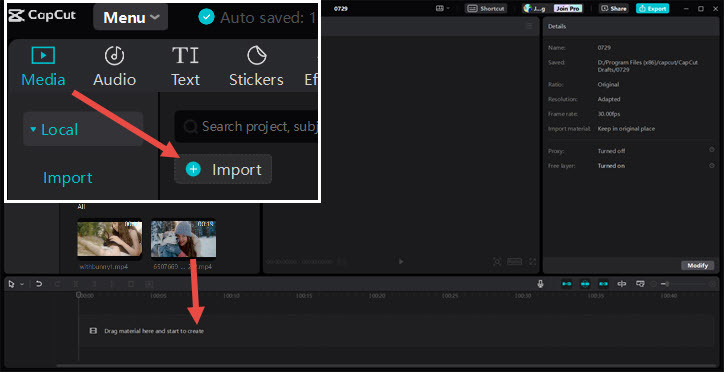Open the pointer tool mode dropdown arrow

[22, 284]
